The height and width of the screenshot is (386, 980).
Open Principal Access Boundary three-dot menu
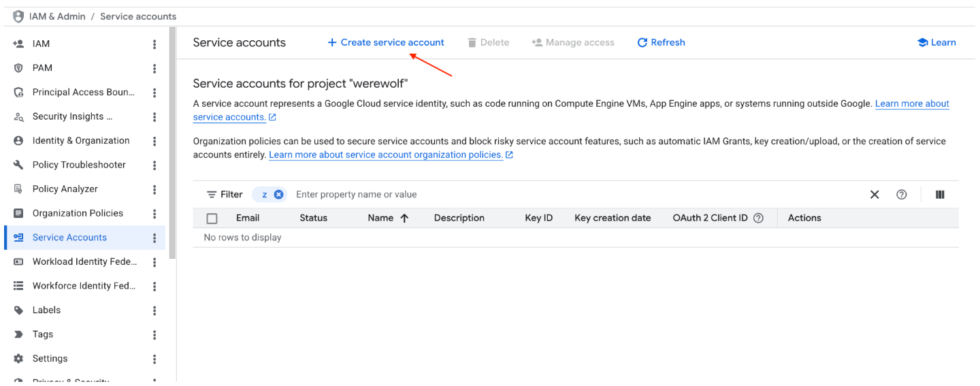154,93
